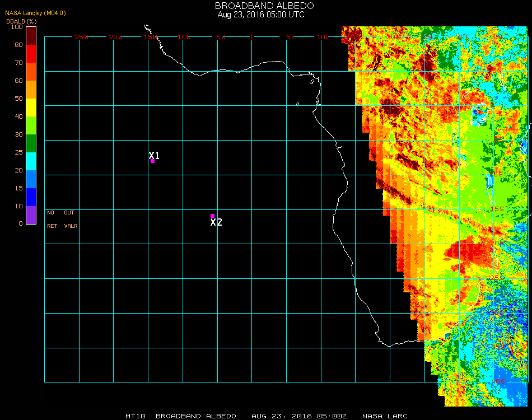Viewport: 532px width, 420px height.
Task: Click the 'Aug 23, 2016 05:00 UTC' timestamp
Action: [x=261, y=15]
